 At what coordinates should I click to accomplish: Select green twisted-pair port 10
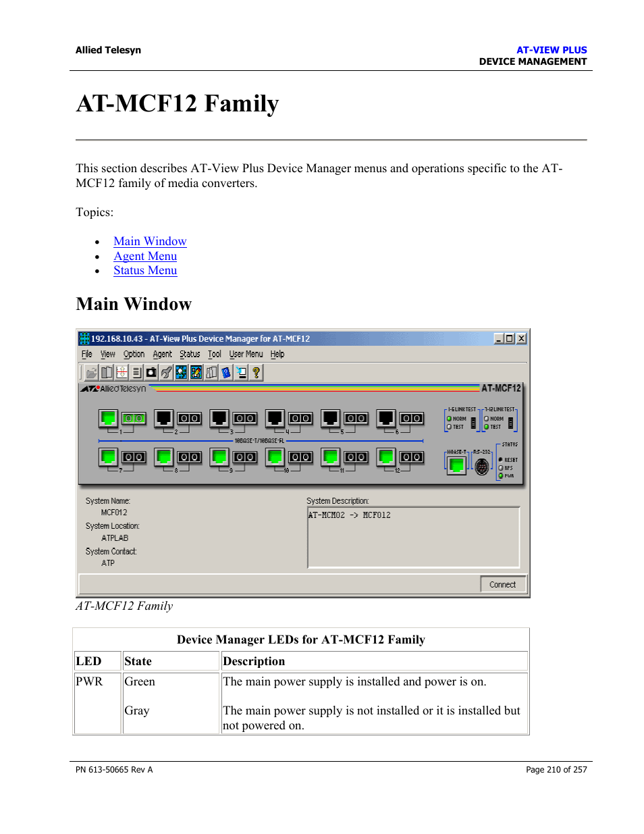pos(274,457)
